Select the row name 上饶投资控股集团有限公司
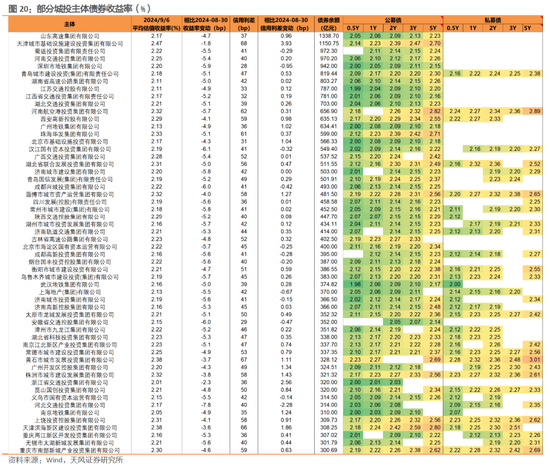Screen dimensions: 550x467 pyautogui.click(x=70, y=420)
